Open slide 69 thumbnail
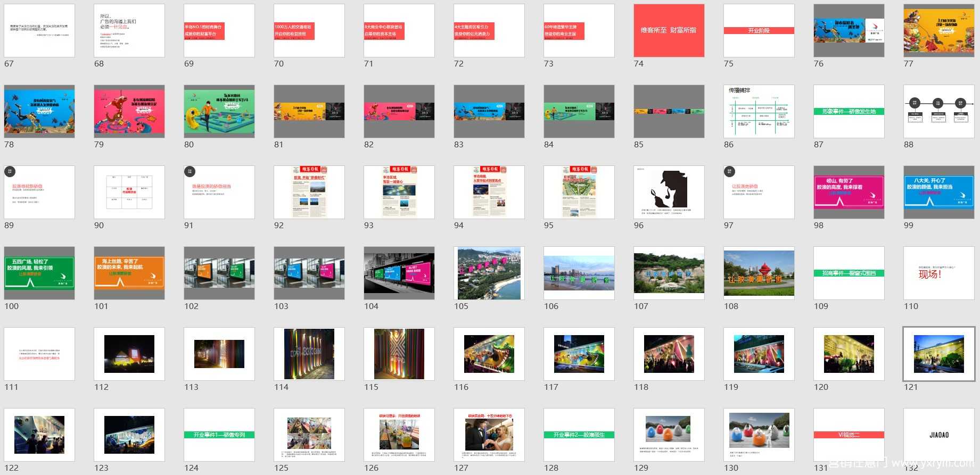The width and height of the screenshot is (980, 475). pos(219,30)
